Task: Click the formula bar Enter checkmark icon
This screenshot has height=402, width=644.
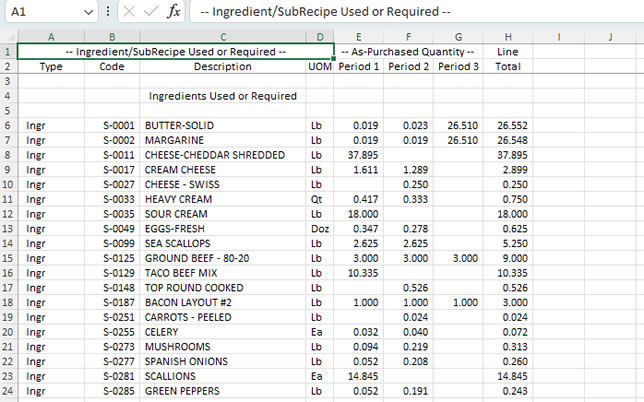Action: click(x=151, y=11)
